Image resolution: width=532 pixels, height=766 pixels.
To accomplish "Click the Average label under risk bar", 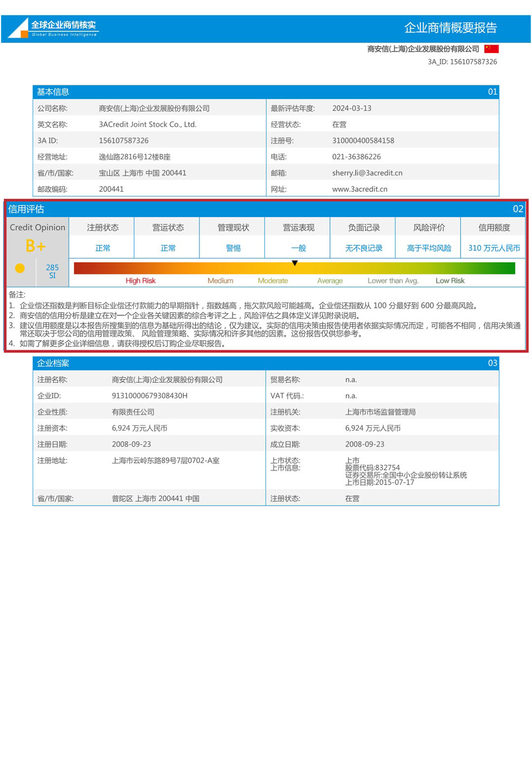I will 330,281.
